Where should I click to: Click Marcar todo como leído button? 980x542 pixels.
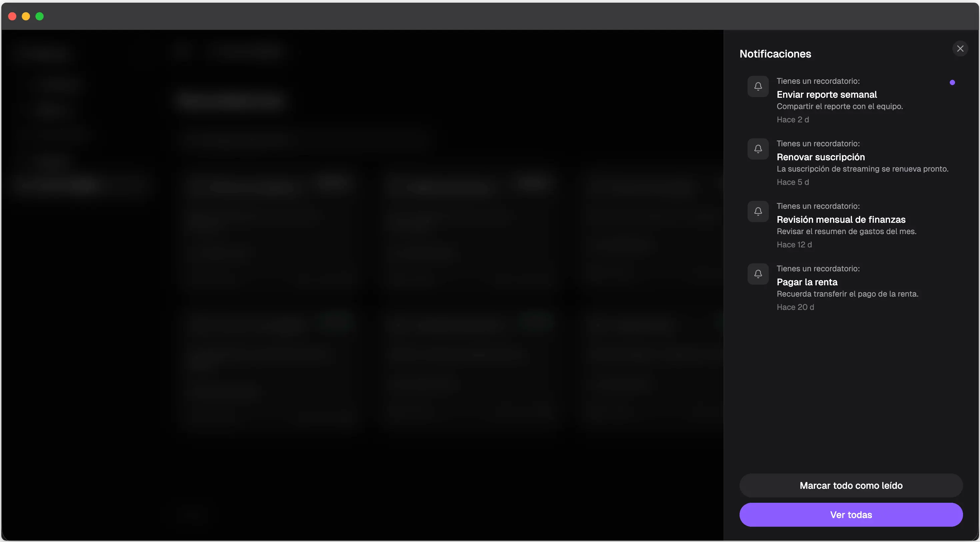(x=851, y=485)
